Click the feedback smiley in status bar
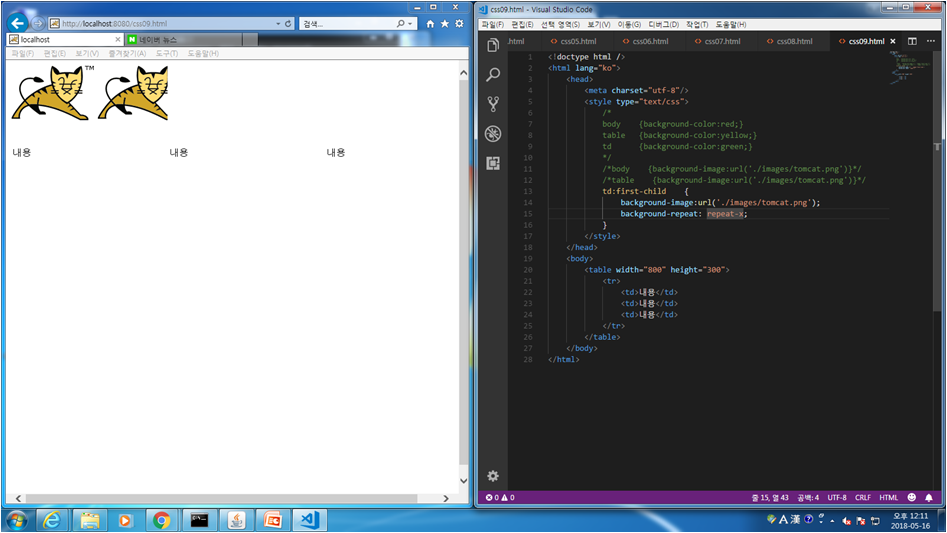This screenshot has height=533, width=947. 911,497
